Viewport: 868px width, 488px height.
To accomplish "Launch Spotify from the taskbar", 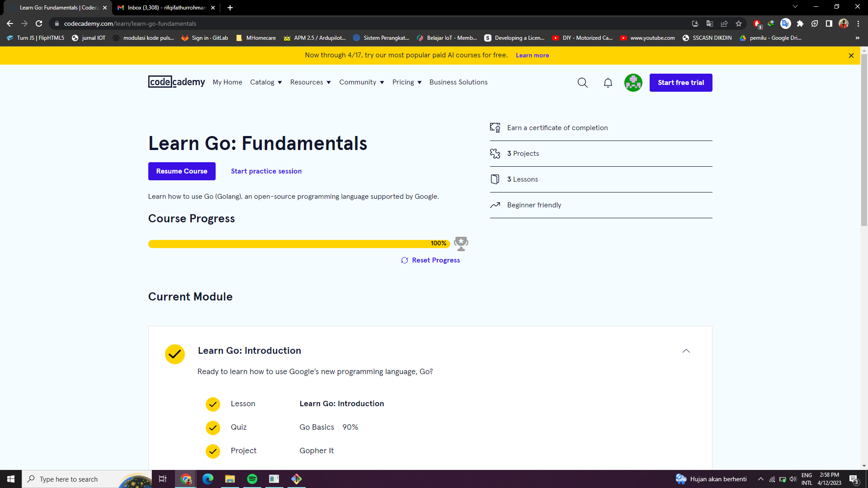I will coord(252,479).
